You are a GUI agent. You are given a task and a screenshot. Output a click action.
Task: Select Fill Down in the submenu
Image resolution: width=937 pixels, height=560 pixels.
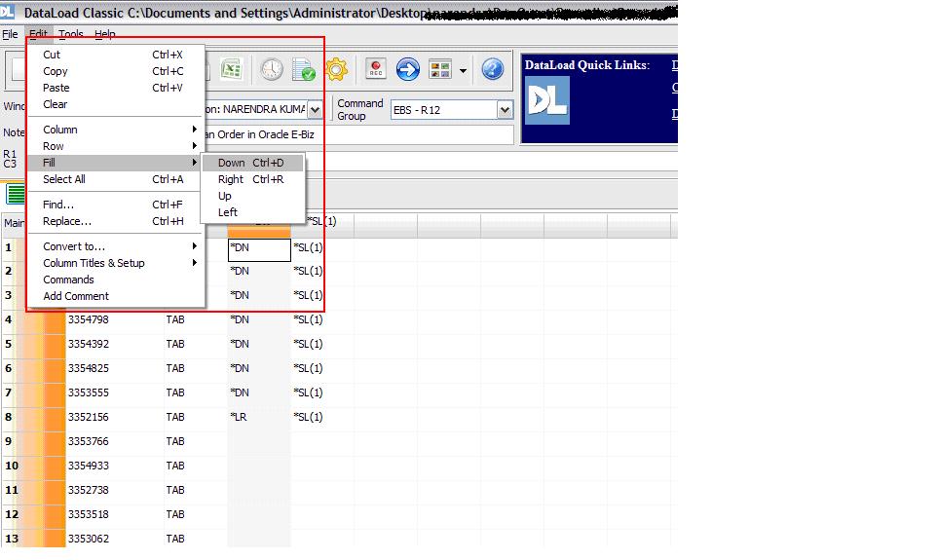pos(253,163)
